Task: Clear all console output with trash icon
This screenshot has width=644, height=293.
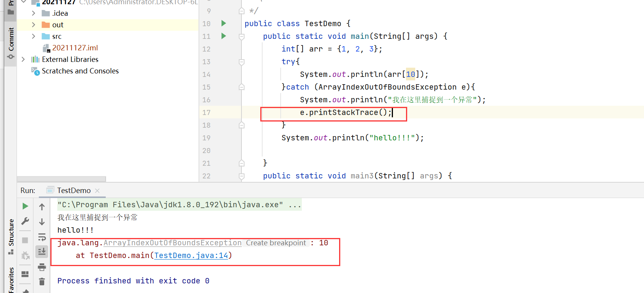Action: [42, 282]
